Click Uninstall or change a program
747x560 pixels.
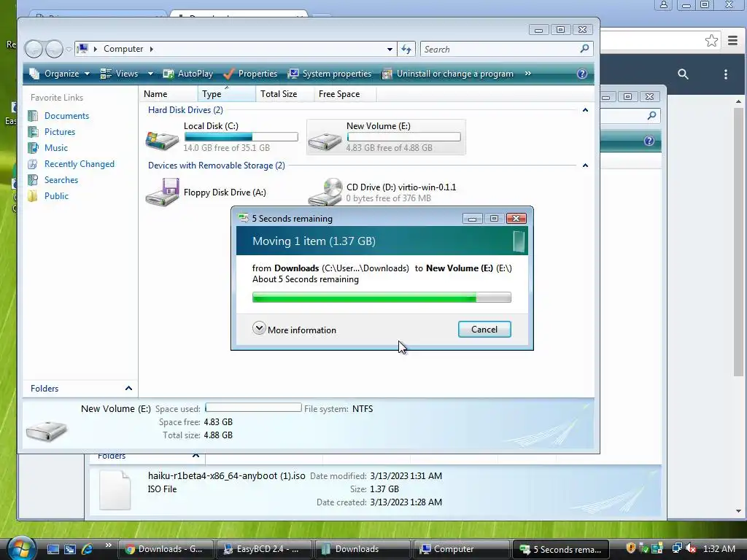point(448,74)
